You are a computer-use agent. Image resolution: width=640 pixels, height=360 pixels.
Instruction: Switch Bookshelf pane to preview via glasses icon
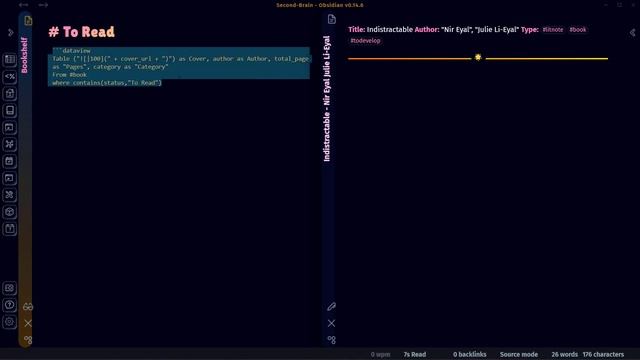point(28,307)
